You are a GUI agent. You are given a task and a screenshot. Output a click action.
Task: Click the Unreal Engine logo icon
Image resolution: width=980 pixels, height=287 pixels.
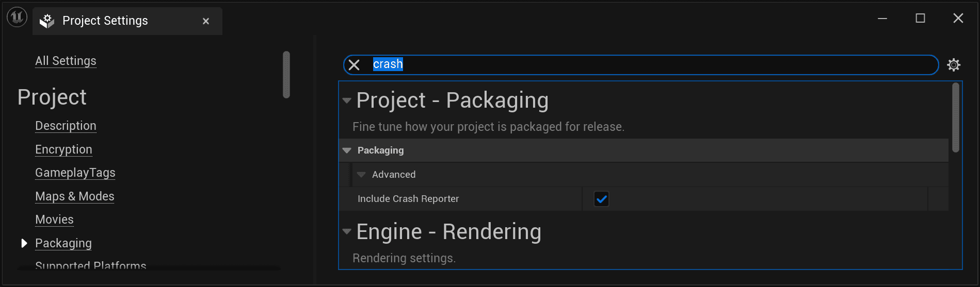tap(17, 18)
